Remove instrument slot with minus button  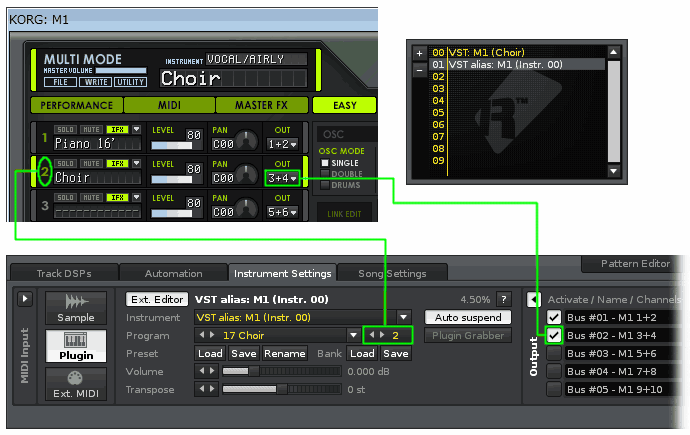point(419,70)
